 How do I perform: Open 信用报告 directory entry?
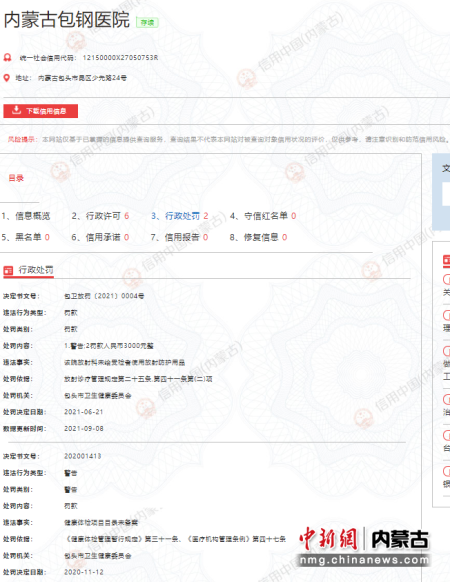(180, 237)
